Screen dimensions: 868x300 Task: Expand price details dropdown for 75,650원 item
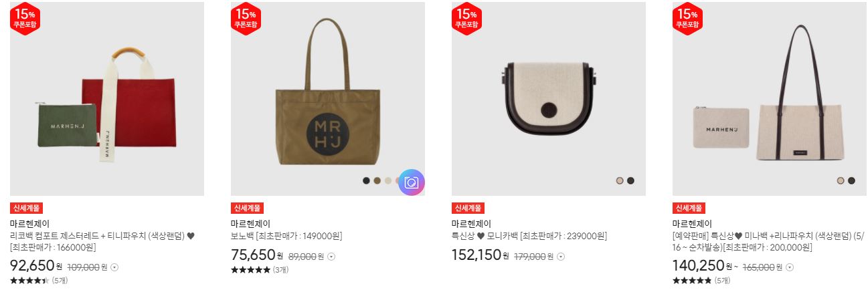[331, 257]
